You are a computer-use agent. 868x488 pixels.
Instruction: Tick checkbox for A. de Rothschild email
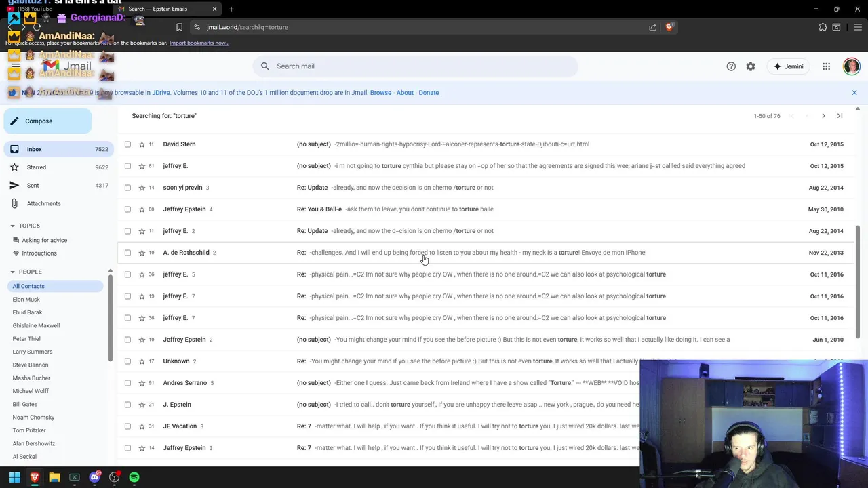pos(127,253)
